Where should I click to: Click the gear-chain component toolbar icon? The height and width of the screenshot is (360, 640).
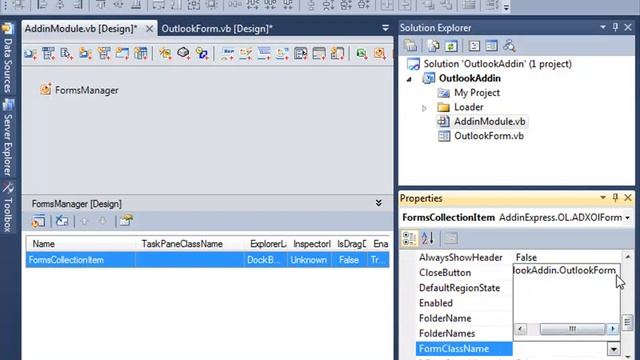click(x=202, y=53)
